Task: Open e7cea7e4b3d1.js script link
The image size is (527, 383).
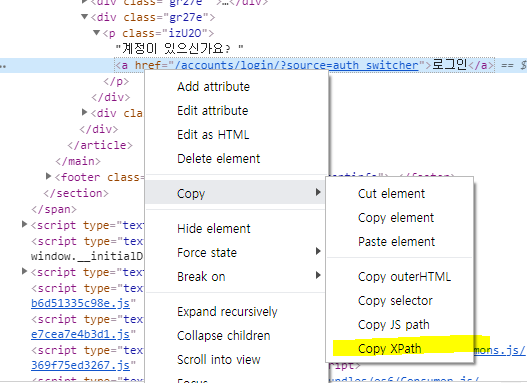Action: point(80,334)
